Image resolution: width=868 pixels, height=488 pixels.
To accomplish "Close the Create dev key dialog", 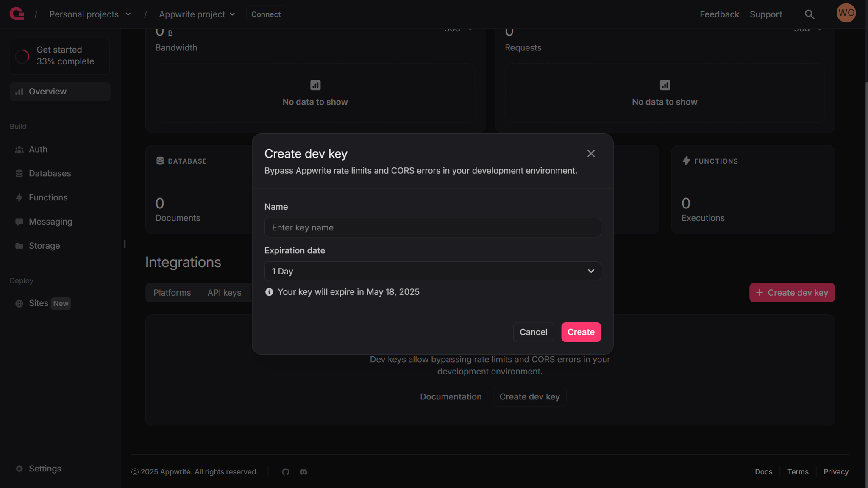I will (x=591, y=153).
